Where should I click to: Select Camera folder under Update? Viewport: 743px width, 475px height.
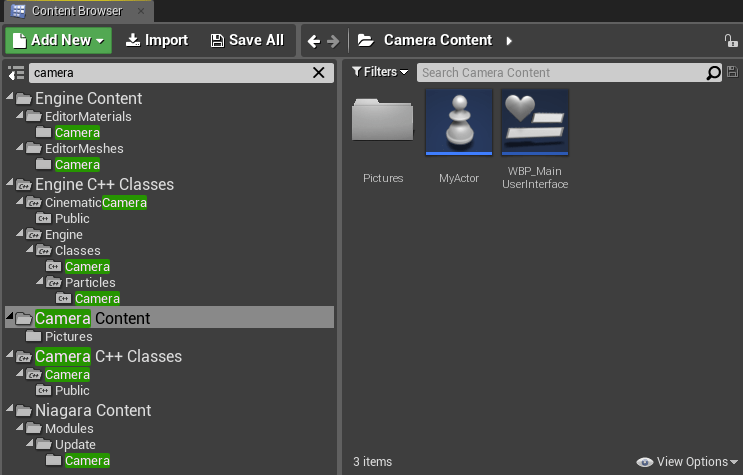(x=88, y=461)
